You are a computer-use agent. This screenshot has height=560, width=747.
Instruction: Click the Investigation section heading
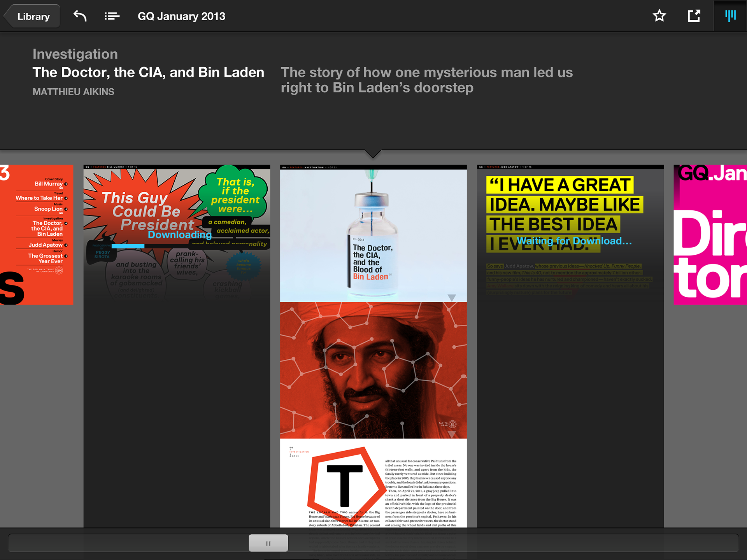pos(75,54)
